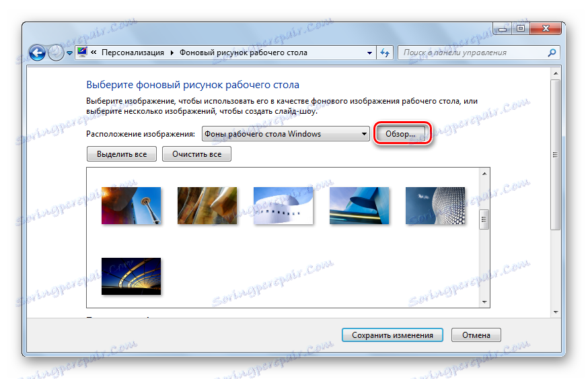Click the main pane scroll down arrow
The height and width of the screenshot is (379, 588).
point(556,312)
